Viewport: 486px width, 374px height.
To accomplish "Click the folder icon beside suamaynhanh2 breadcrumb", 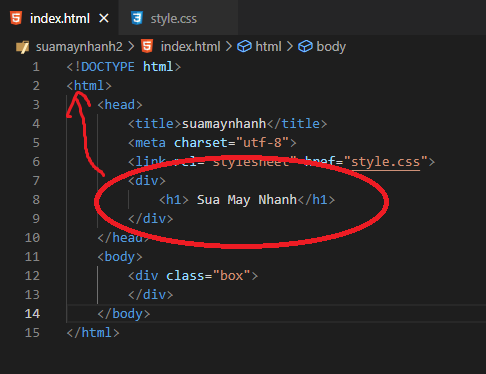I will point(23,47).
